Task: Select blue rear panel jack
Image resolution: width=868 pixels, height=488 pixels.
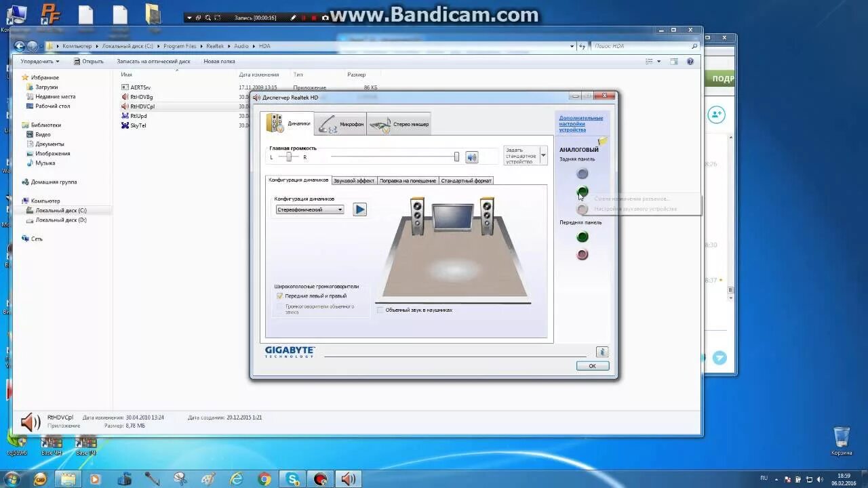Action: coord(582,174)
